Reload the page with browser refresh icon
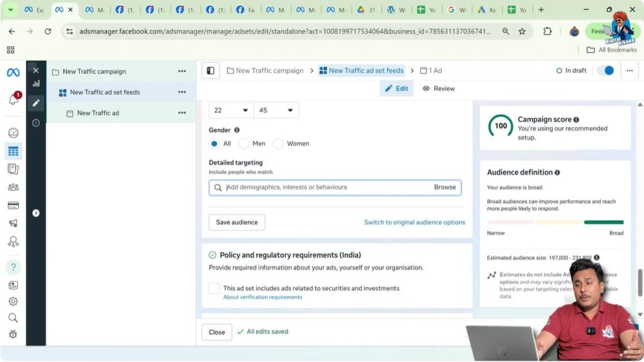The height and width of the screenshot is (362, 644). pyautogui.click(x=48, y=31)
